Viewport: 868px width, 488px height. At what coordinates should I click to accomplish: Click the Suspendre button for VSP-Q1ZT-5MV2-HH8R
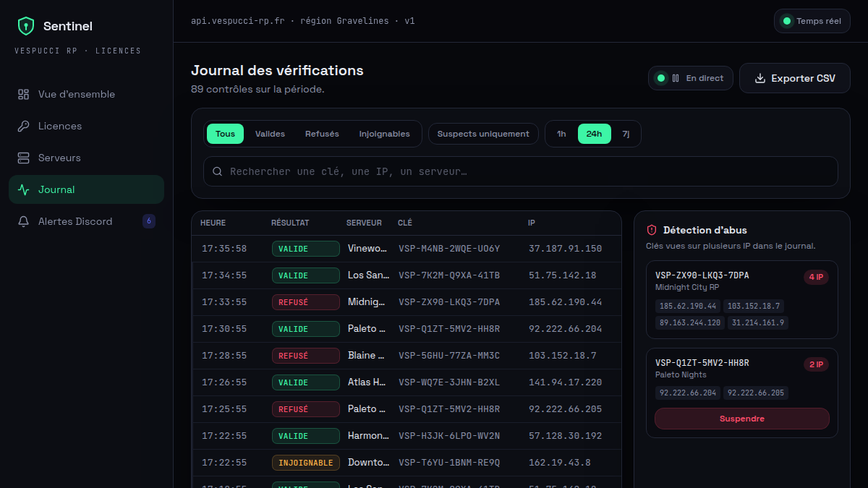[742, 419]
